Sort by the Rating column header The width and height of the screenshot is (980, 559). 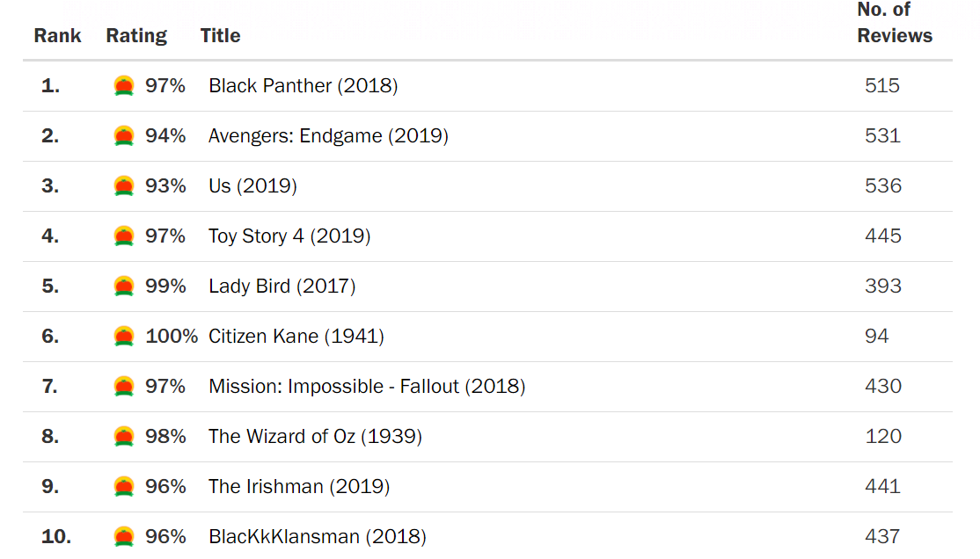[x=136, y=36]
